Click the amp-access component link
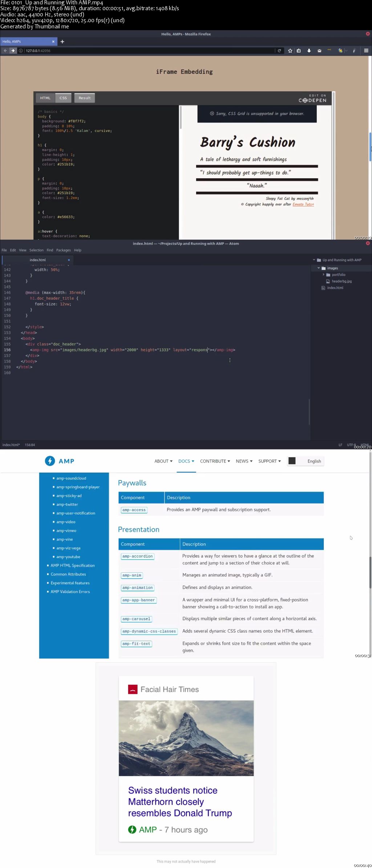 [x=134, y=510]
